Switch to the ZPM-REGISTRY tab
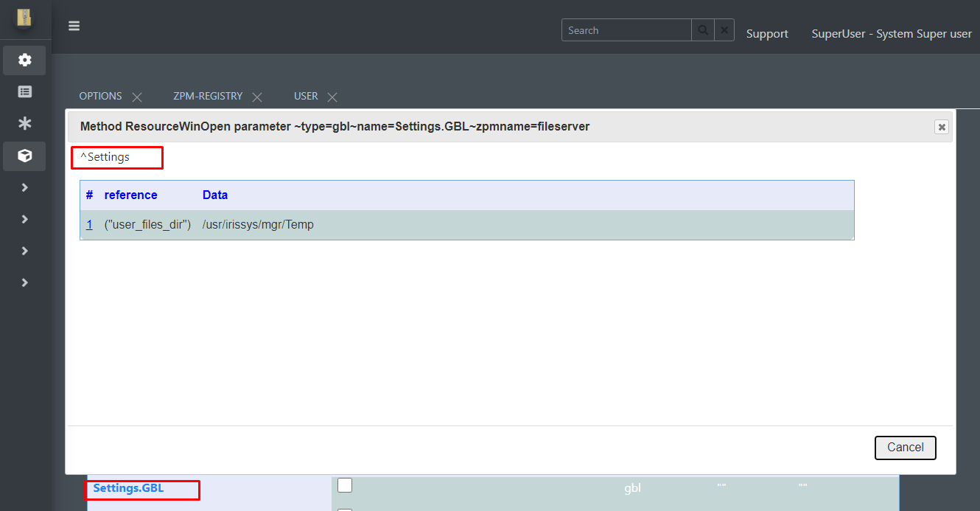Viewport: 980px width, 511px height. pyautogui.click(x=208, y=96)
